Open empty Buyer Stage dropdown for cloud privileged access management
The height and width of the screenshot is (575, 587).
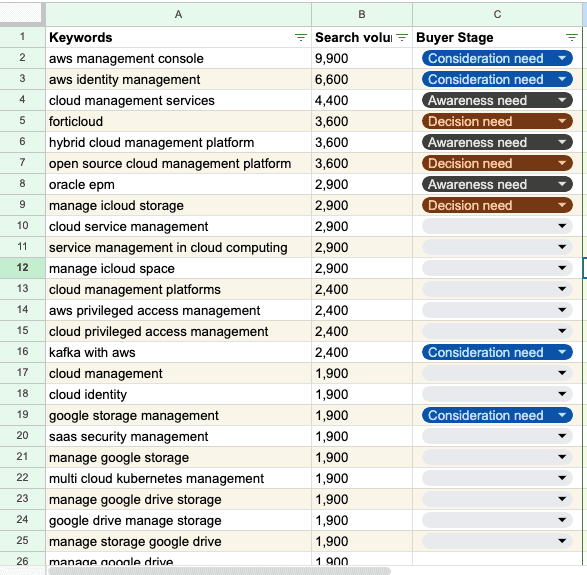pyautogui.click(x=497, y=331)
